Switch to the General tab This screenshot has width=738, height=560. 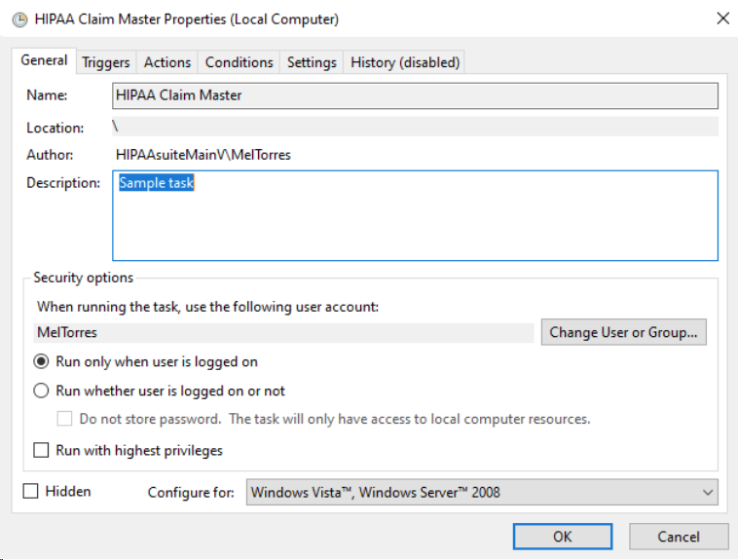[44, 60]
